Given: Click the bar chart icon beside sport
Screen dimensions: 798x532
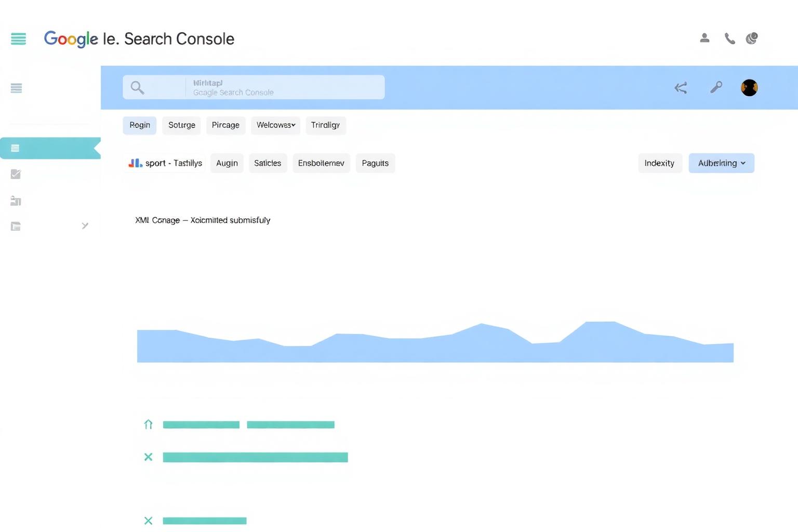Looking at the screenshot, I should pos(135,163).
